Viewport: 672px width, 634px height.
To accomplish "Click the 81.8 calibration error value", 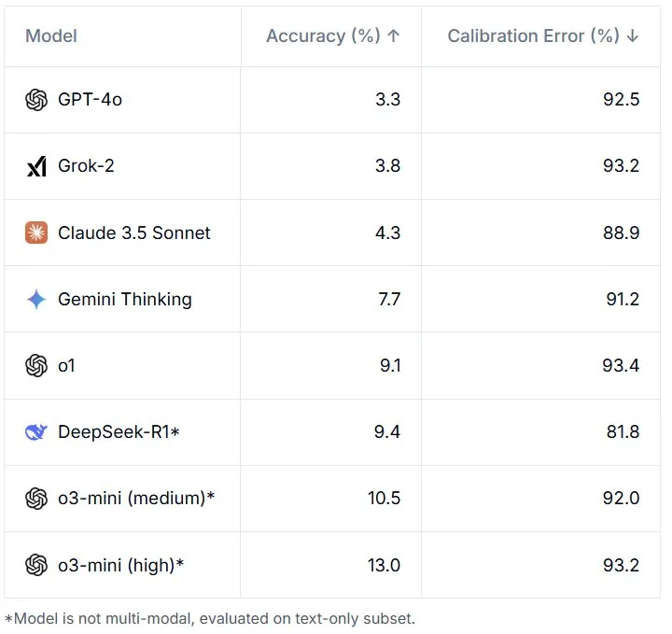I will [x=623, y=432].
